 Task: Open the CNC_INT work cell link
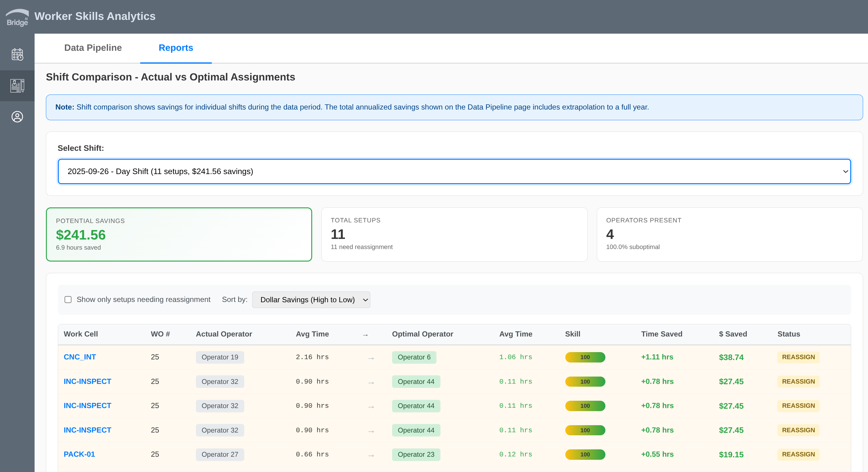point(80,357)
